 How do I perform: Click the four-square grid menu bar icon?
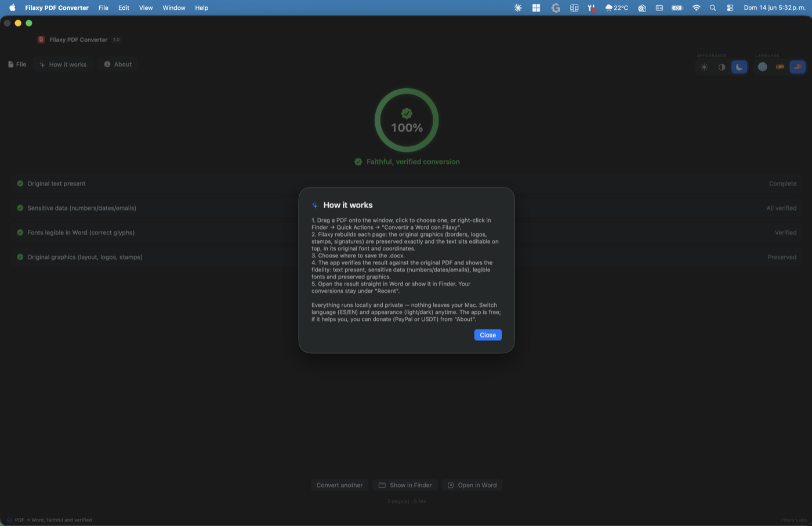pyautogui.click(x=536, y=8)
